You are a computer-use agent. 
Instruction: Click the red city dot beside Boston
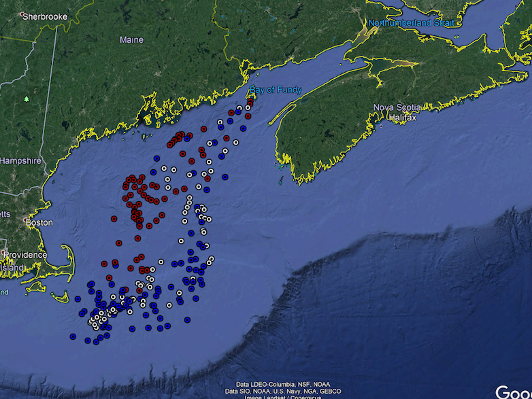(25, 220)
